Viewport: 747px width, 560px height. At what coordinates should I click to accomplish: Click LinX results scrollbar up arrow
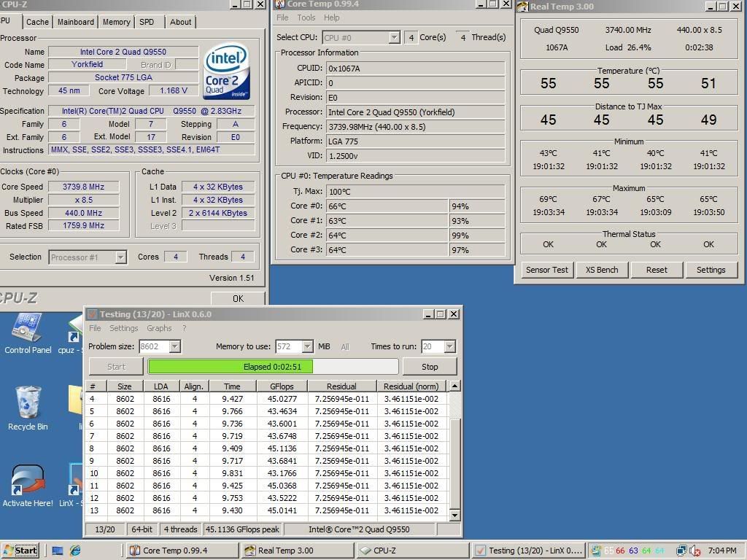tap(455, 386)
